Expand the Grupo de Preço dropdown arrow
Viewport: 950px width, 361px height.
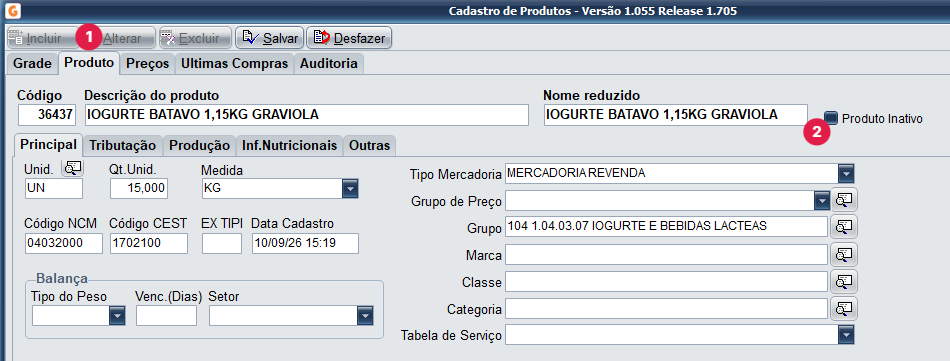click(x=821, y=200)
